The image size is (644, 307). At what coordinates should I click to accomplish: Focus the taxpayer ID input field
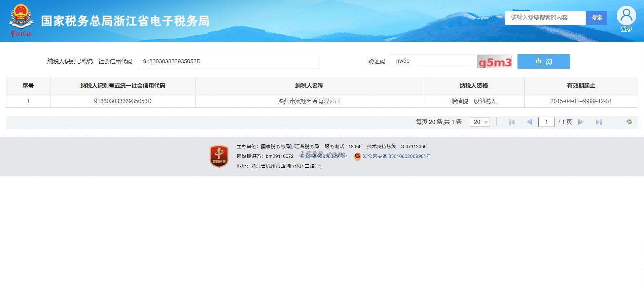pos(229,61)
